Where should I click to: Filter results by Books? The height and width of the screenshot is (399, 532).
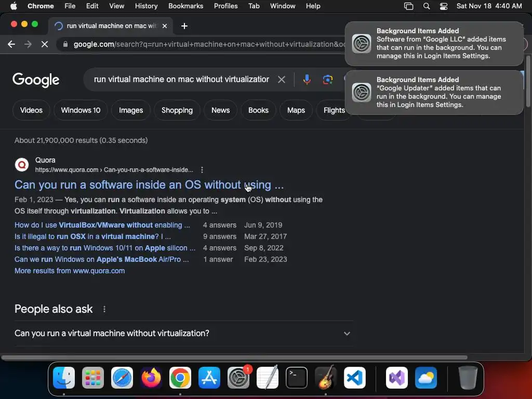[x=258, y=110]
